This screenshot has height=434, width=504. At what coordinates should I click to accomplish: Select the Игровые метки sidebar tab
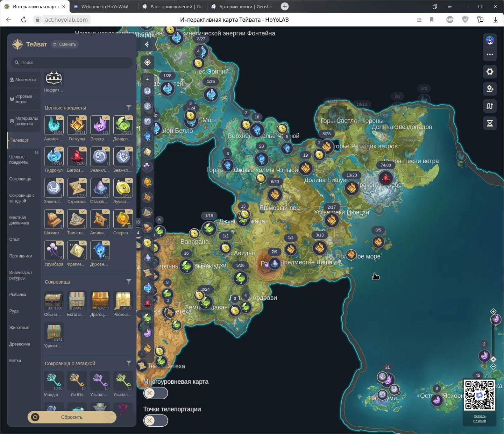coord(24,99)
